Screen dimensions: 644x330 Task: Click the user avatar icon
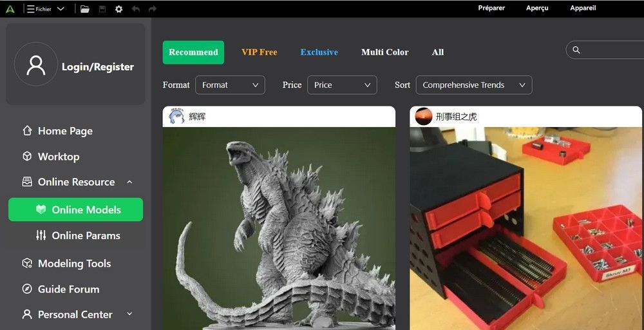[x=35, y=64]
